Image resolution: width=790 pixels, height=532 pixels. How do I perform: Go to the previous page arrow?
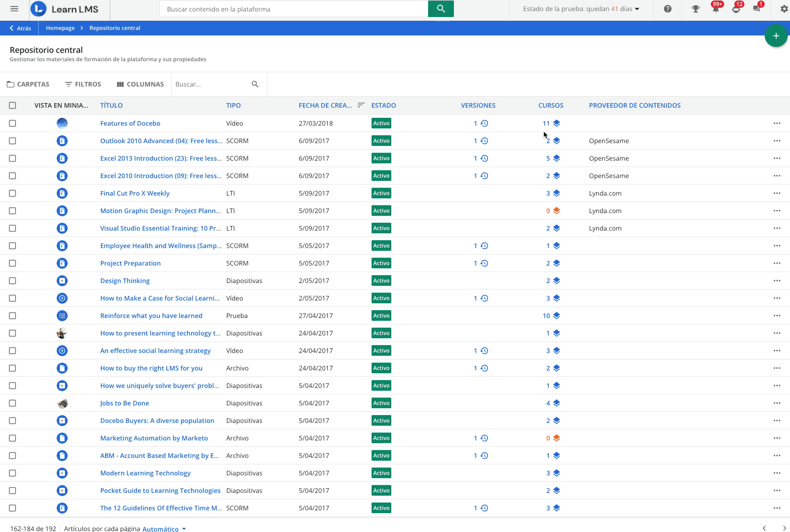[x=764, y=528]
